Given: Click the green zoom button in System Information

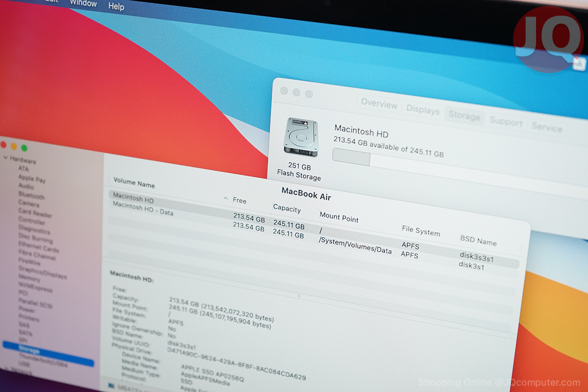Looking at the screenshot, I should 24,147.
